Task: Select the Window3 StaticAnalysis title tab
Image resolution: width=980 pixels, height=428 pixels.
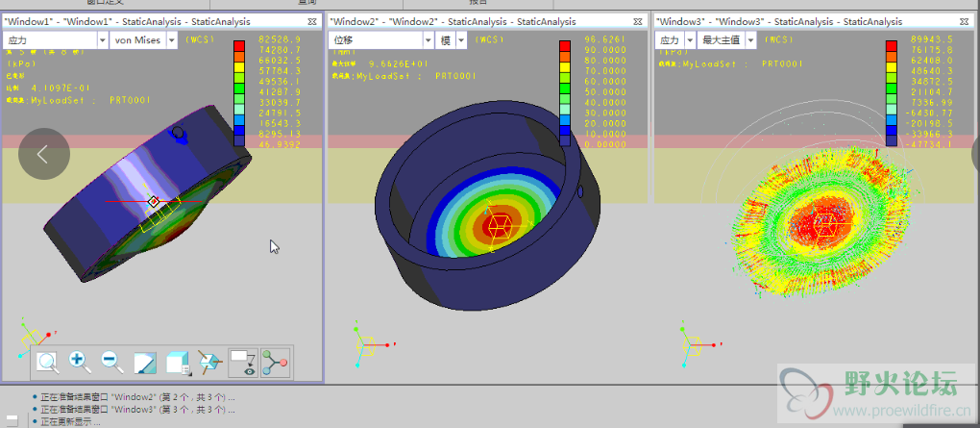Action: click(x=778, y=20)
